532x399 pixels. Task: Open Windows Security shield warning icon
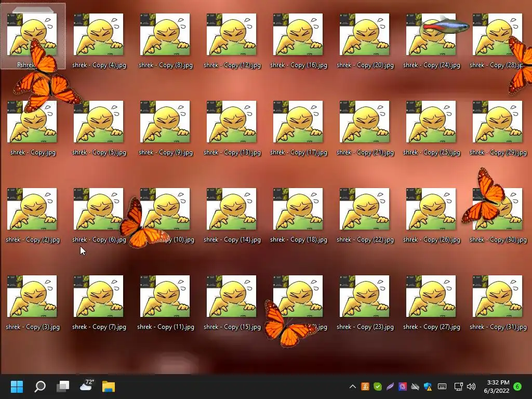428,387
